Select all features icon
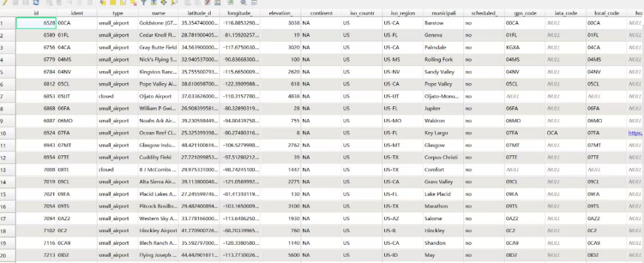Screen dimensions: 644x263 [113, 3]
